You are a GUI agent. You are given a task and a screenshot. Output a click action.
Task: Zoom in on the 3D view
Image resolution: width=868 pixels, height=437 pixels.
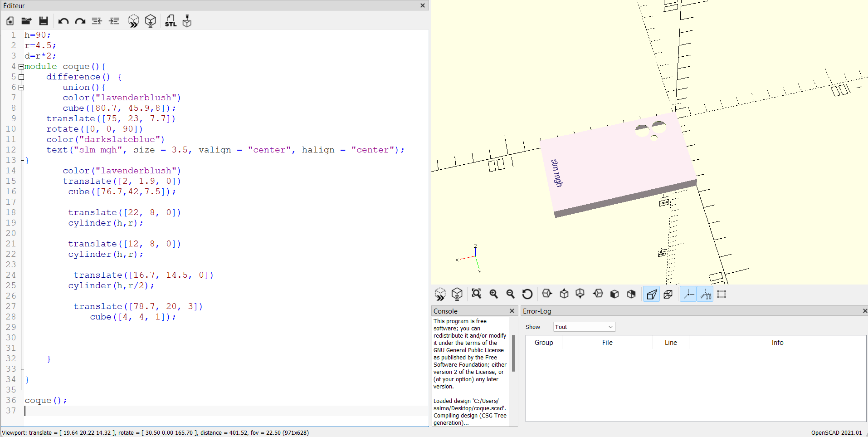(x=493, y=294)
